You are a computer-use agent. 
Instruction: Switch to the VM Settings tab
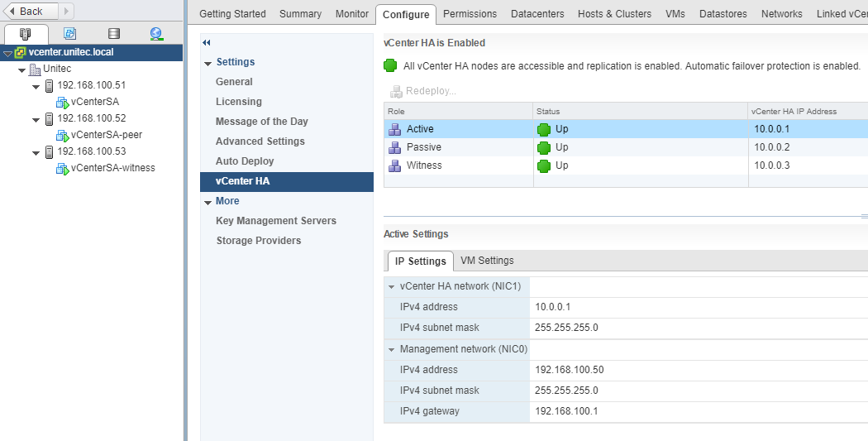tap(487, 261)
